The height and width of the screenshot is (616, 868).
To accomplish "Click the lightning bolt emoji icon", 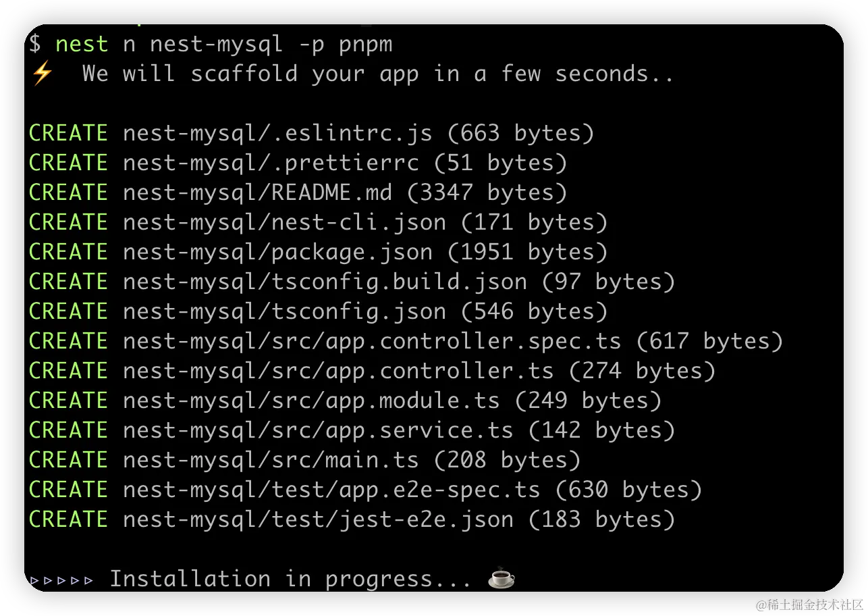I will [42, 74].
